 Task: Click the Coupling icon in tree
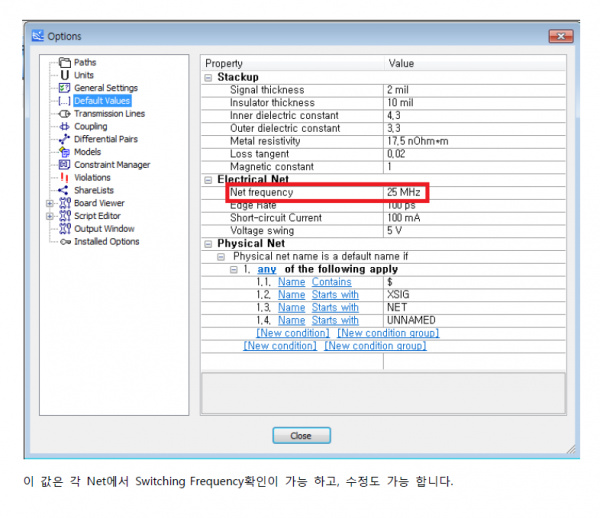[x=65, y=127]
